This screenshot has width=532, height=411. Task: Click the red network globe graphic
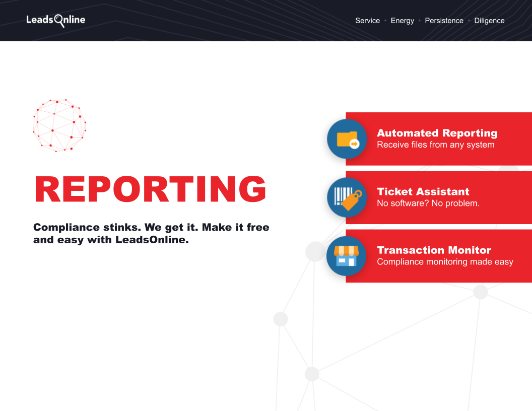click(x=59, y=125)
